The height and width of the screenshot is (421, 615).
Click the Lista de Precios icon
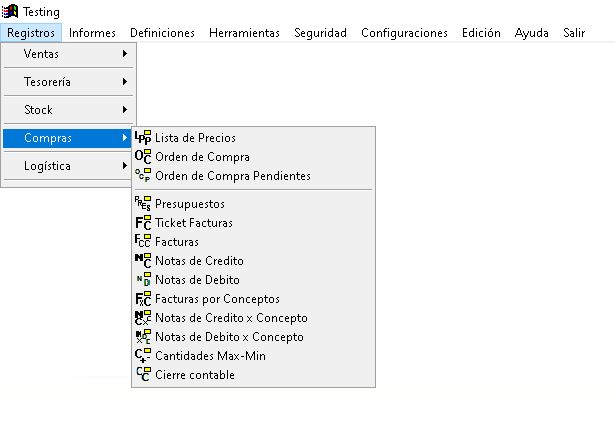tap(142, 138)
